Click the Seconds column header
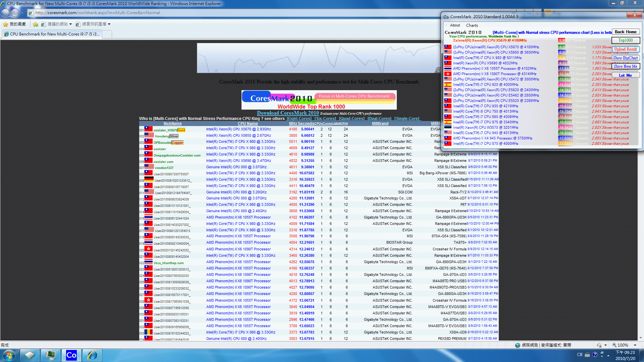644x362 pixels. (x=306, y=124)
